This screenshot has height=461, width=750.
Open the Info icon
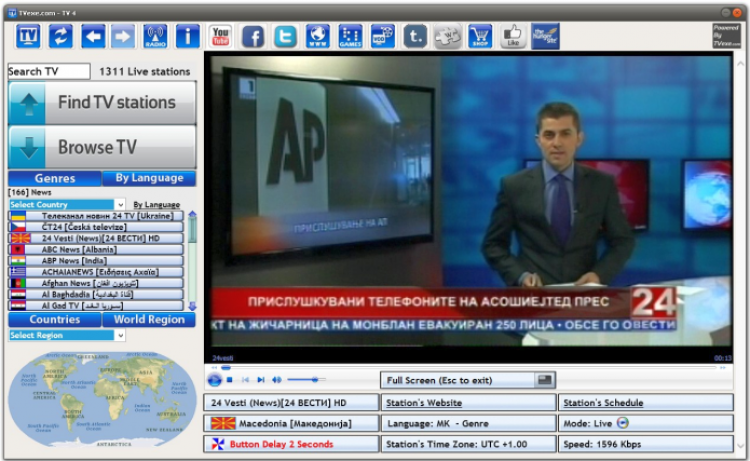point(187,37)
